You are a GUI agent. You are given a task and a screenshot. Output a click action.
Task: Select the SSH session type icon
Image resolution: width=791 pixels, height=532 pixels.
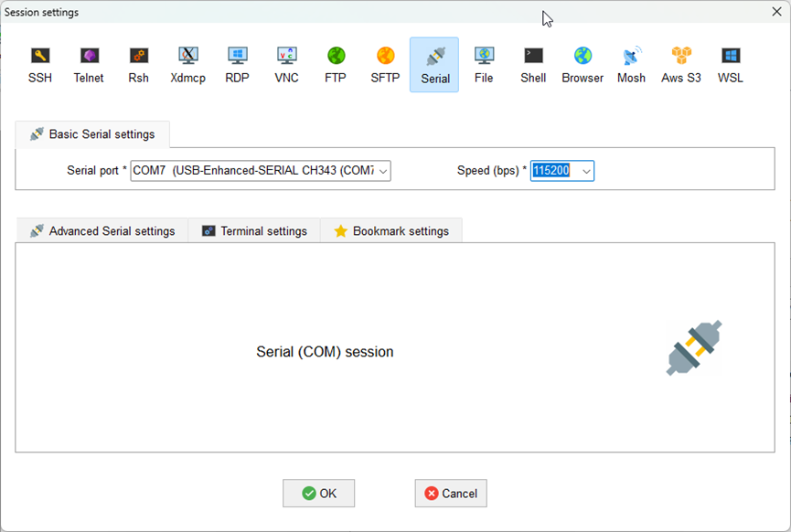(40, 64)
